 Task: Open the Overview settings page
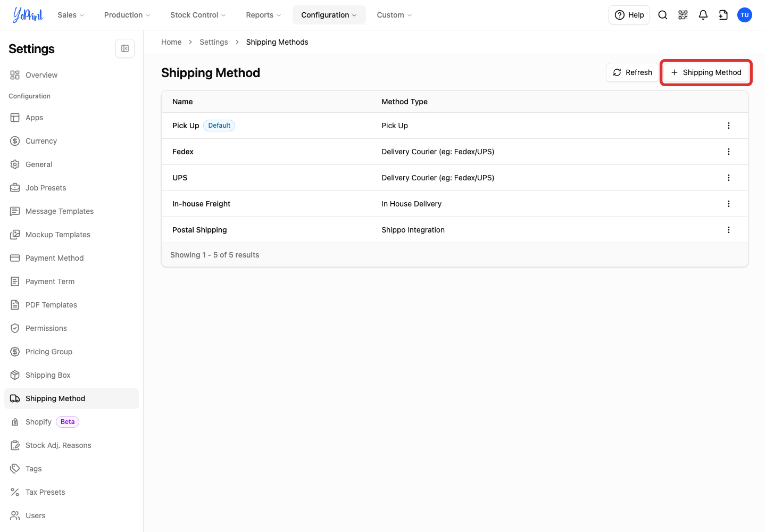coord(71,75)
